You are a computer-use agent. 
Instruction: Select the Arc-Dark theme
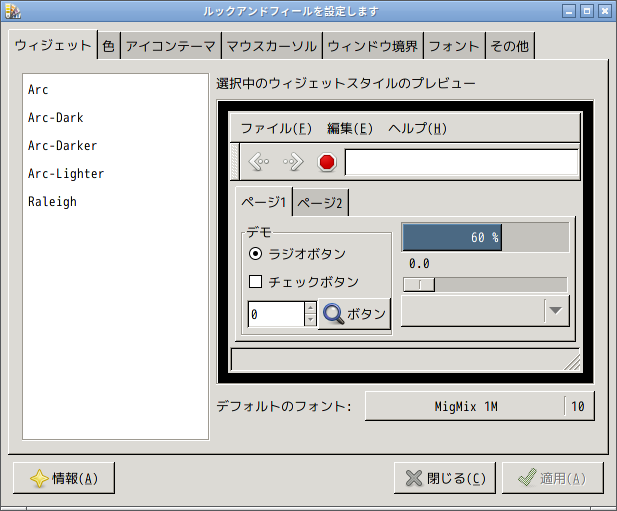(x=115, y=118)
